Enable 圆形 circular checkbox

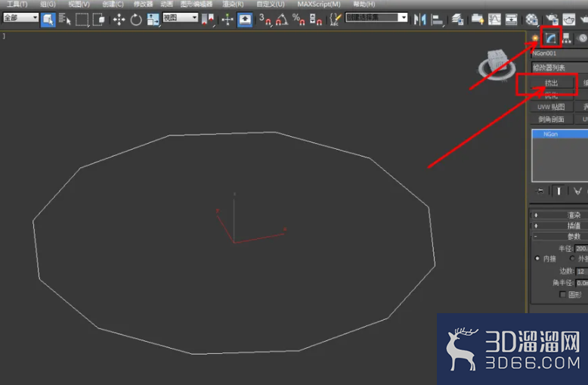[x=562, y=294]
